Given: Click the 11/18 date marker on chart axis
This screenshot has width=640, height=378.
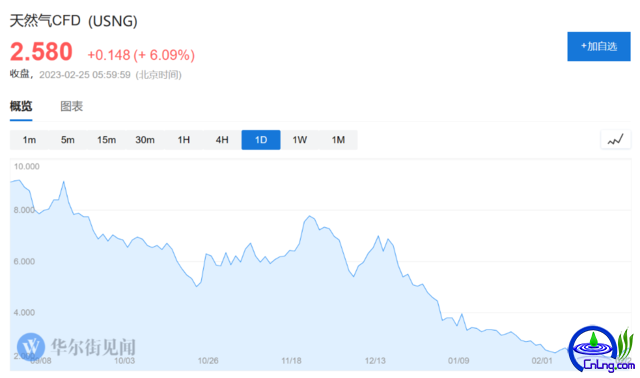Looking at the screenshot, I should (x=291, y=361).
